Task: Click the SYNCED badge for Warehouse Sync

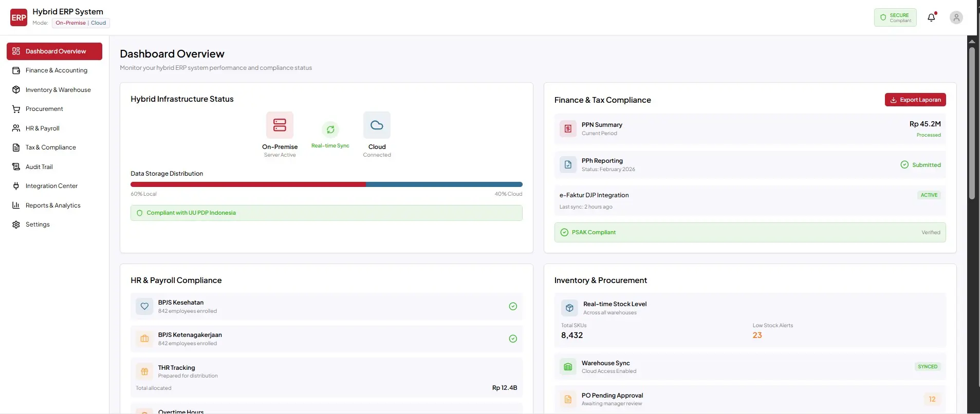Action: tap(928, 367)
